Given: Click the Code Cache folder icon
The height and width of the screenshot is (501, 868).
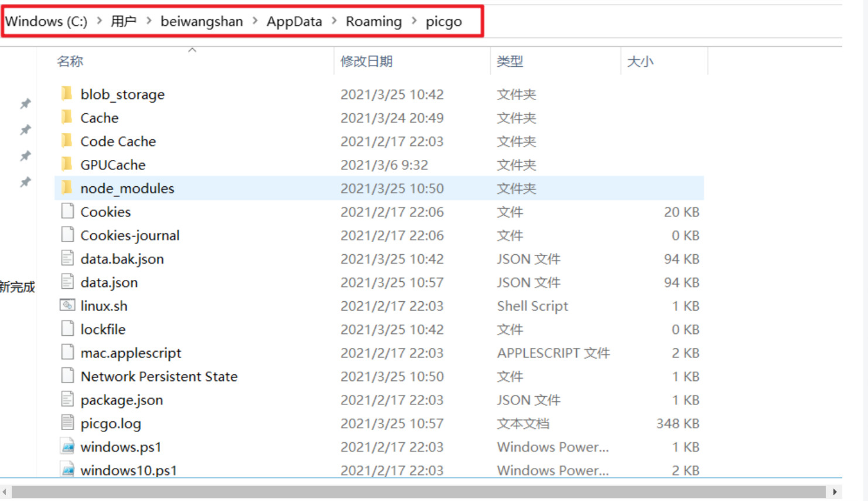Looking at the screenshot, I should [67, 140].
